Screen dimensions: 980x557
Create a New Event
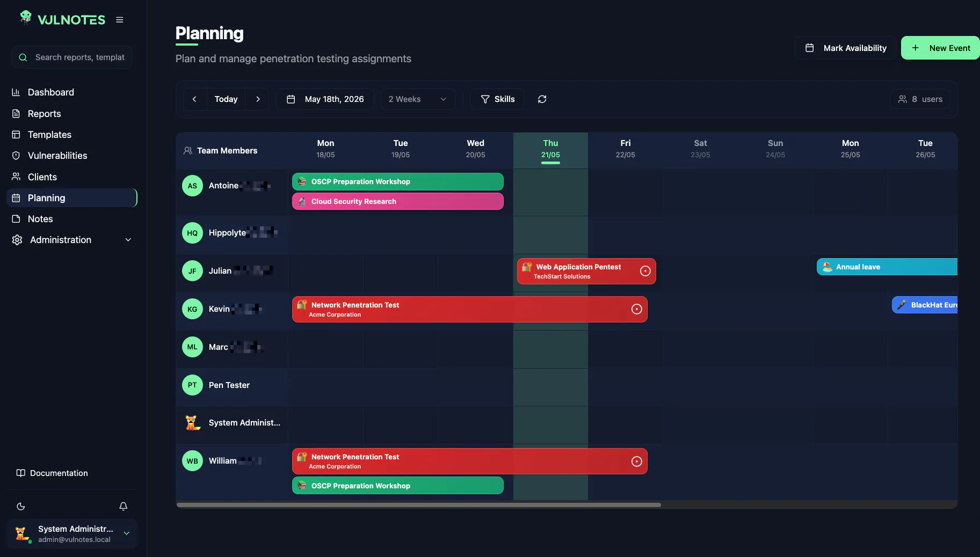[x=940, y=48]
